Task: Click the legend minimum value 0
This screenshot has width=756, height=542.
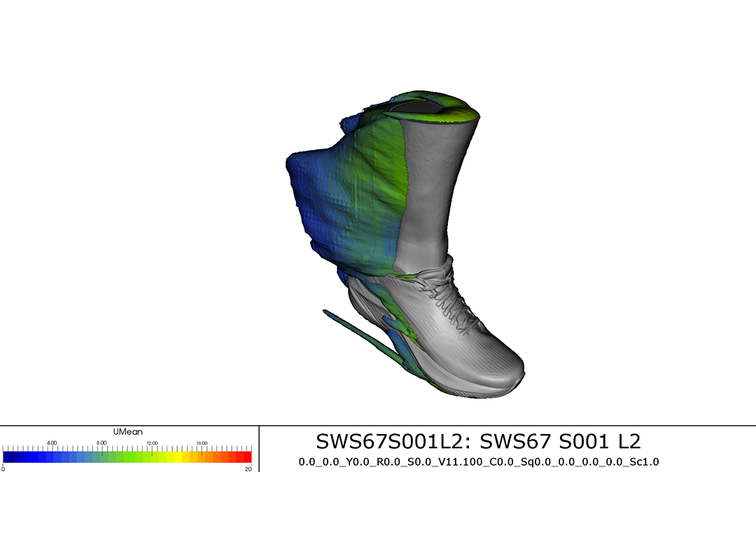Action: (3, 468)
